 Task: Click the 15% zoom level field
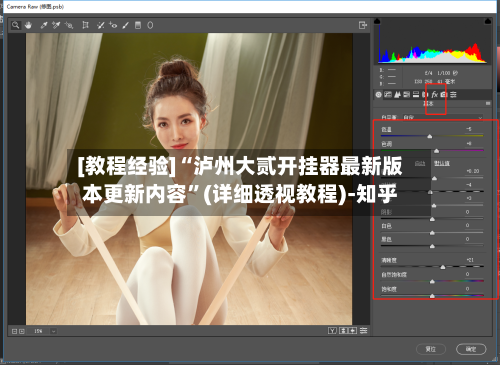(38, 331)
